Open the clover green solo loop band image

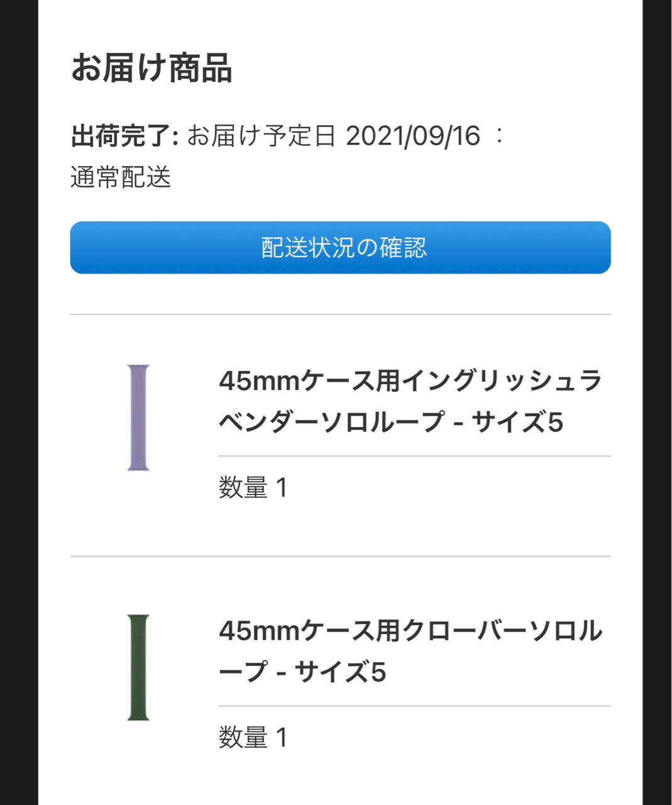138,667
